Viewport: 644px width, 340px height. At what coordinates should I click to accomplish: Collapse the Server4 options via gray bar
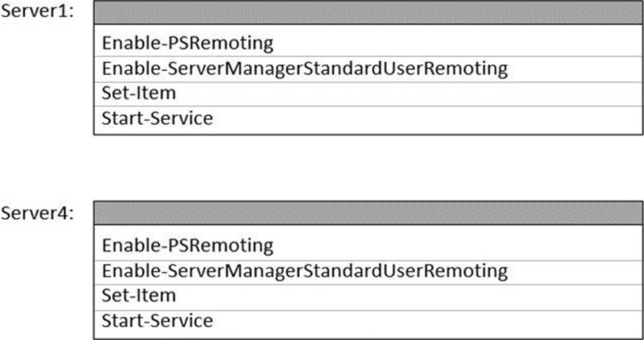tap(368, 213)
